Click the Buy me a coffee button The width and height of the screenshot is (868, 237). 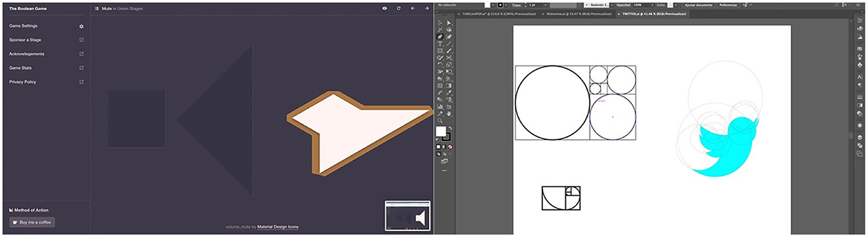(32, 222)
